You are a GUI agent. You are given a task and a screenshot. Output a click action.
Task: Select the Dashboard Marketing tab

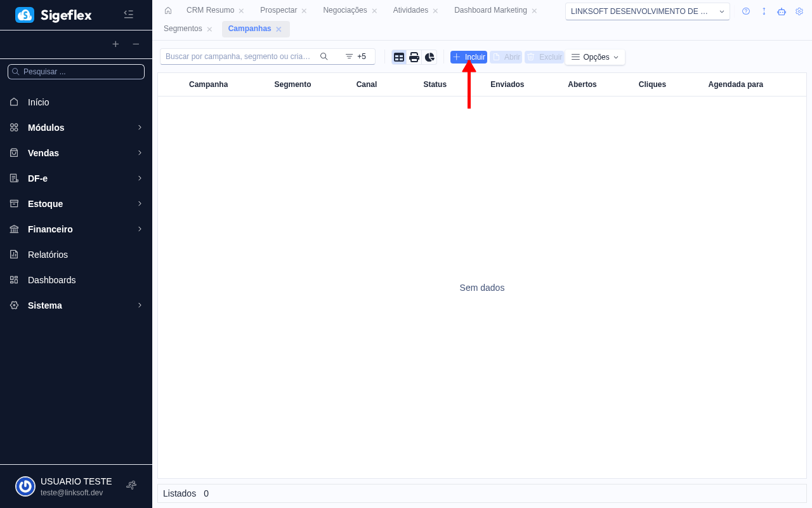(x=490, y=10)
